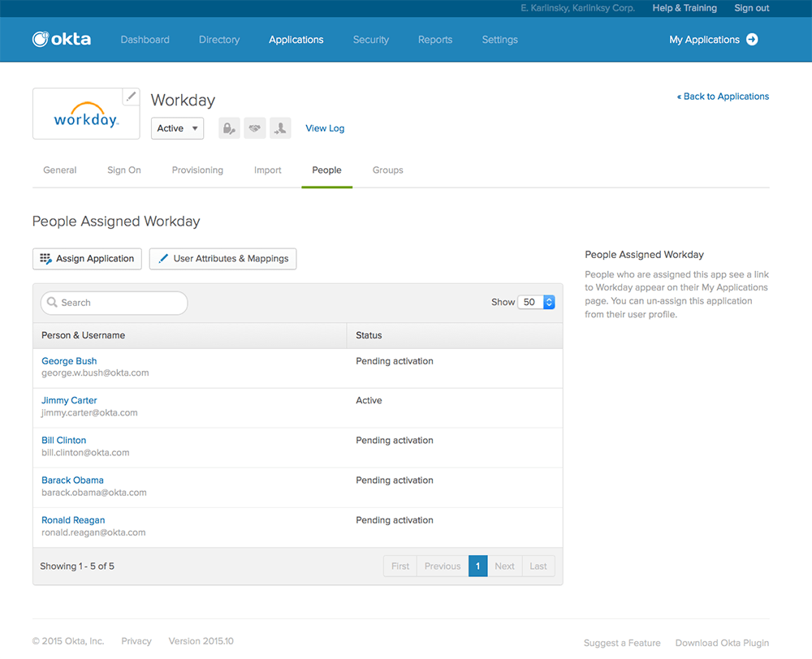This screenshot has height=659, width=812.
Task: Click the lock and key icon
Action: tap(229, 128)
